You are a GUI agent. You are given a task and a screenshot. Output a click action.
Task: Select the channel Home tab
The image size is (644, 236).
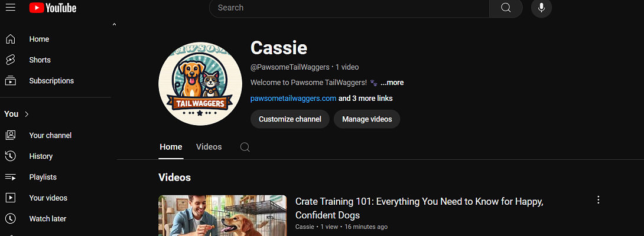tap(171, 147)
